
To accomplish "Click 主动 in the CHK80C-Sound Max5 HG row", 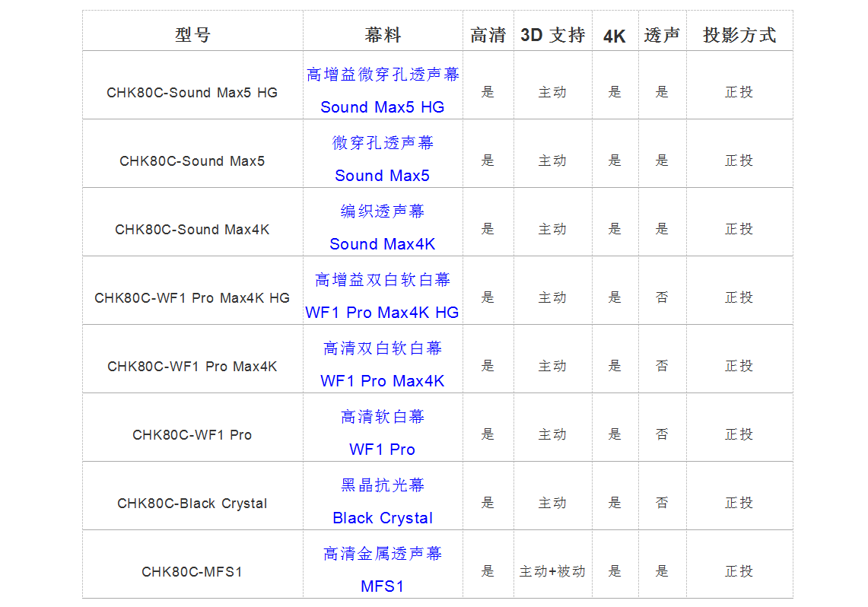I will point(552,92).
